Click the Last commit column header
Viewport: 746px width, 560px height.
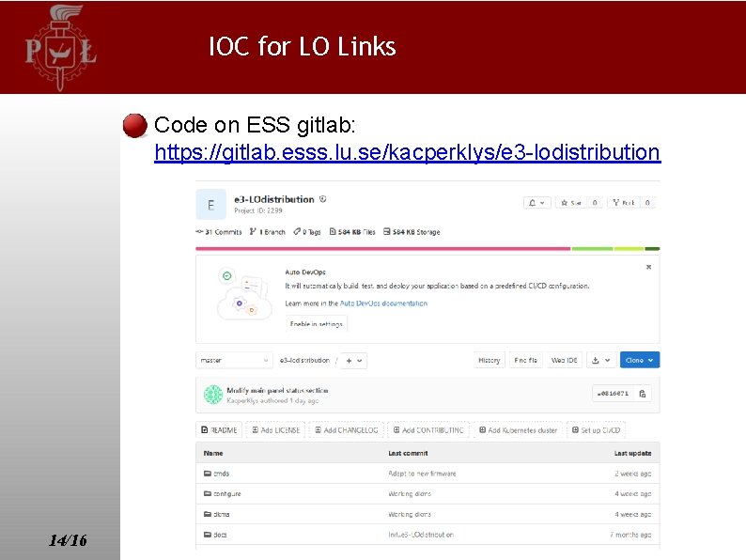[x=408, y=453]
